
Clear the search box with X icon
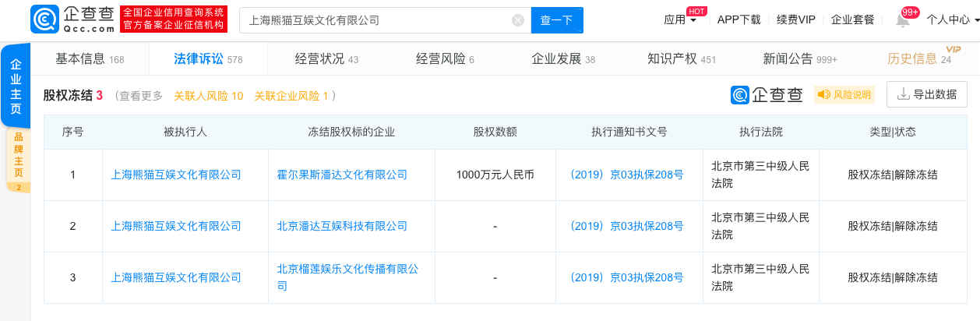[x=518, y=20]
